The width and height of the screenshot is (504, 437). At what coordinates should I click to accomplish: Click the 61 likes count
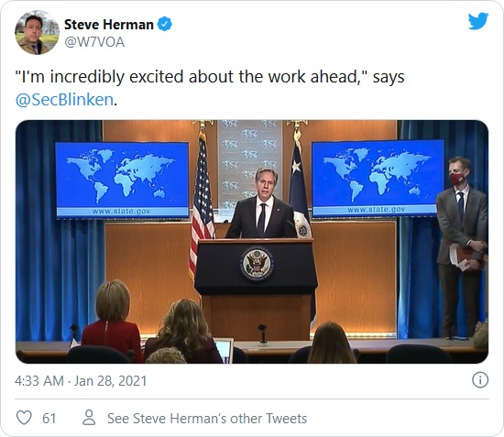pyautogui.click(x=49, y=419)
